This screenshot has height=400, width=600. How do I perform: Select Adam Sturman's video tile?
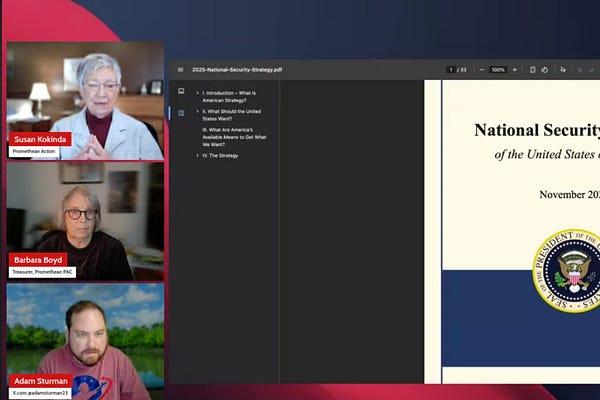(x=85, y=341)
